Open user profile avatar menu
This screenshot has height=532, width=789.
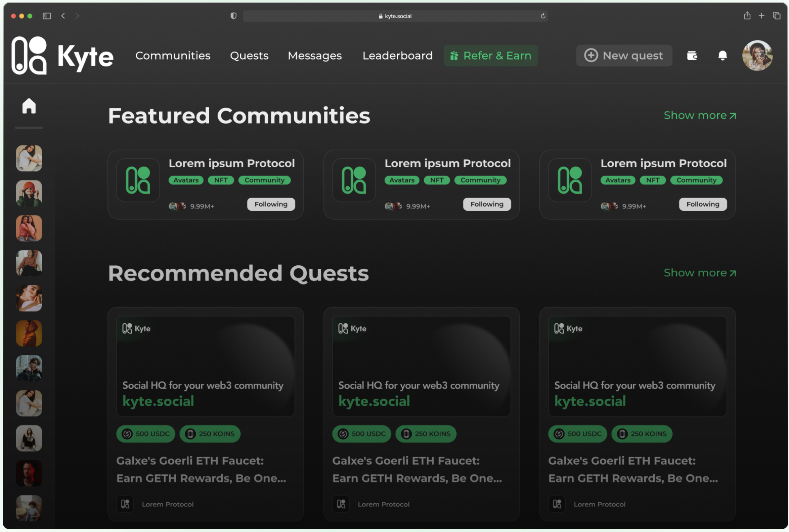coord(757,56)
